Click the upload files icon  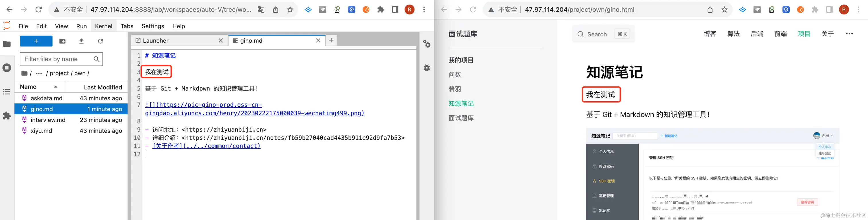click(x=81, y=41)
